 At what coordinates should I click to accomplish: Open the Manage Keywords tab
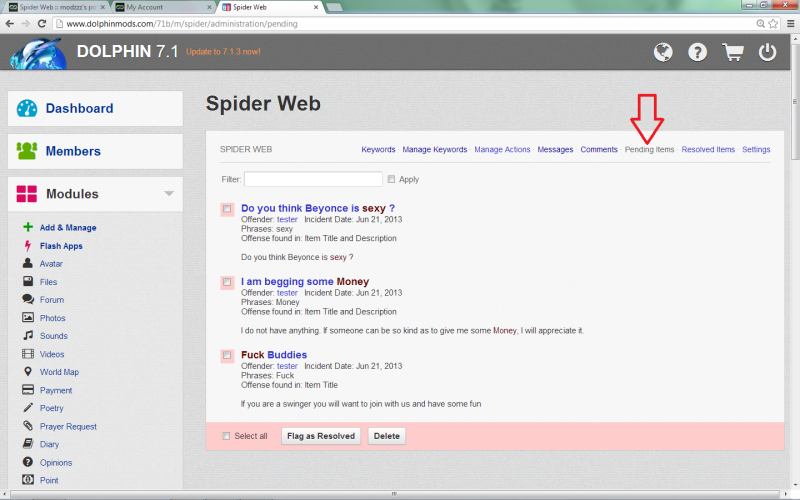pyautogui.click(x=435, y=150)
